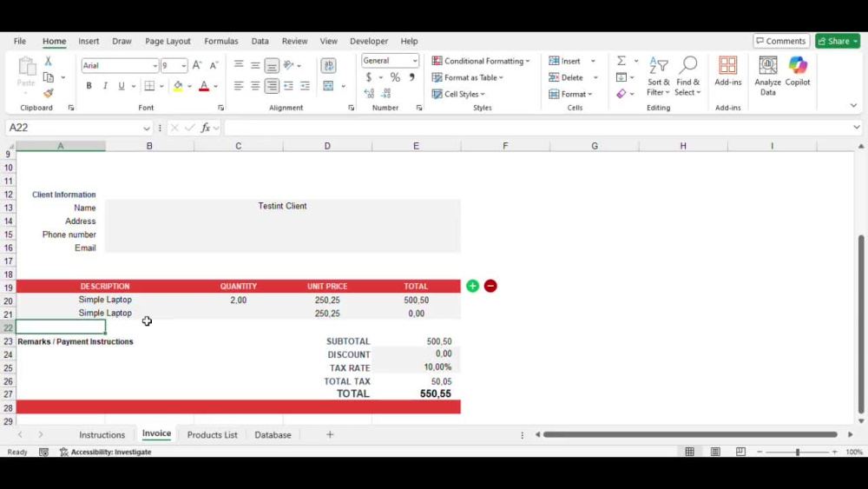
Task: Click the Insert Function fx icon
Action: tap(206, 128)
